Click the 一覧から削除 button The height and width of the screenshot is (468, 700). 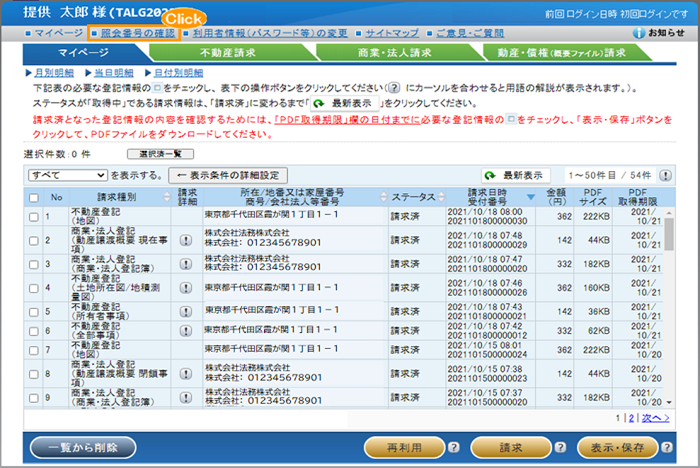point(83,447)
